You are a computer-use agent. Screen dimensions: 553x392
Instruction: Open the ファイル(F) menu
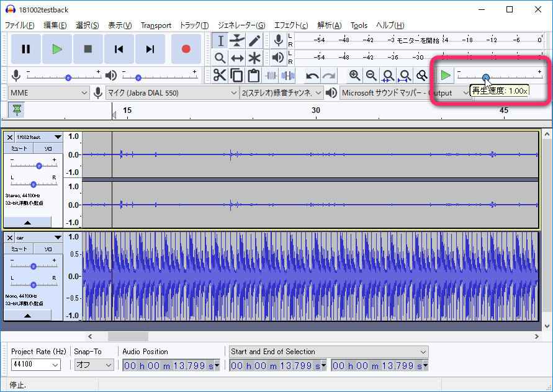(19, 25)
